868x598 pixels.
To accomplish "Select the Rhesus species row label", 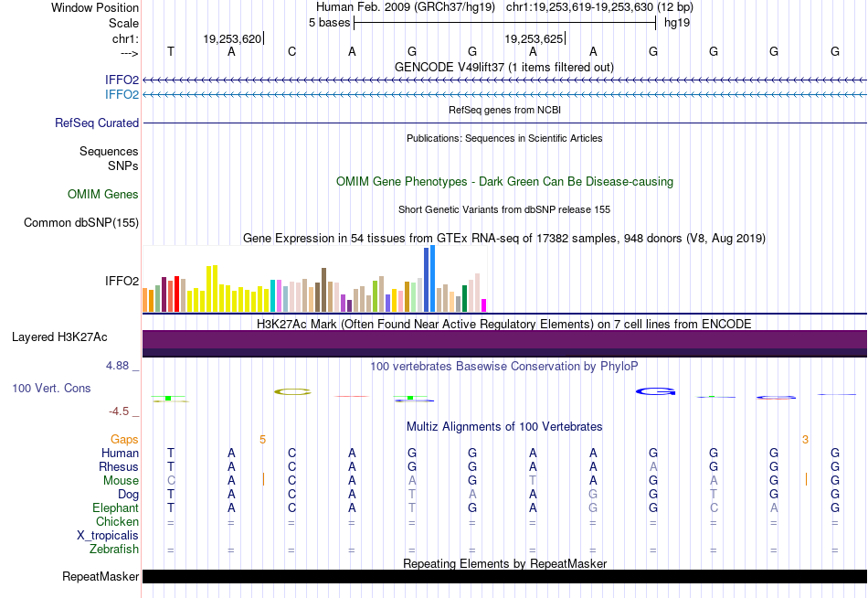I will (x=119, y=466).
